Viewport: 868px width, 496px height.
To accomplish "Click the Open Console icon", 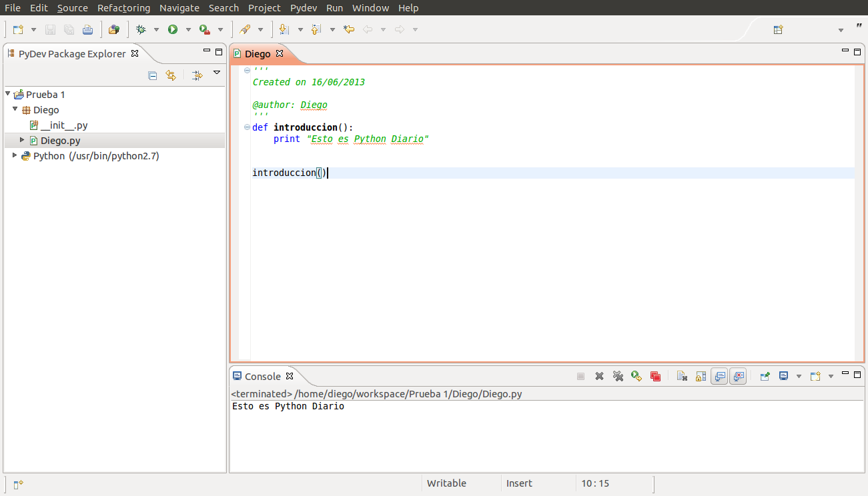I will pyautogui.click(x=815, y=376).
